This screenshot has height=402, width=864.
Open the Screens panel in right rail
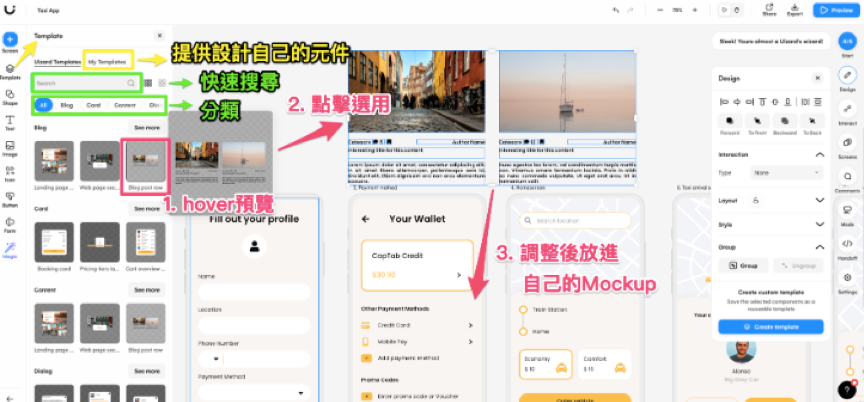click(x=847, y=146)
